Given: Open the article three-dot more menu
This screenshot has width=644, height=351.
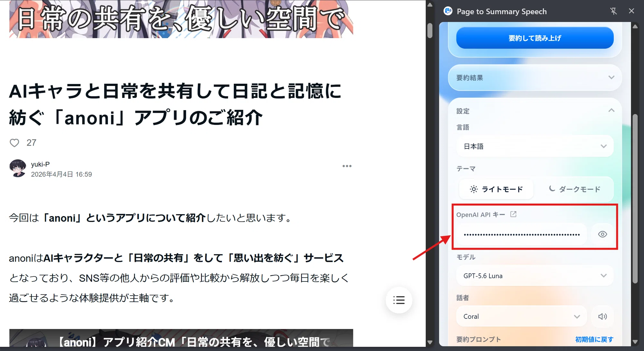Looking at the screenshot, I should click(x=347, y=166).
